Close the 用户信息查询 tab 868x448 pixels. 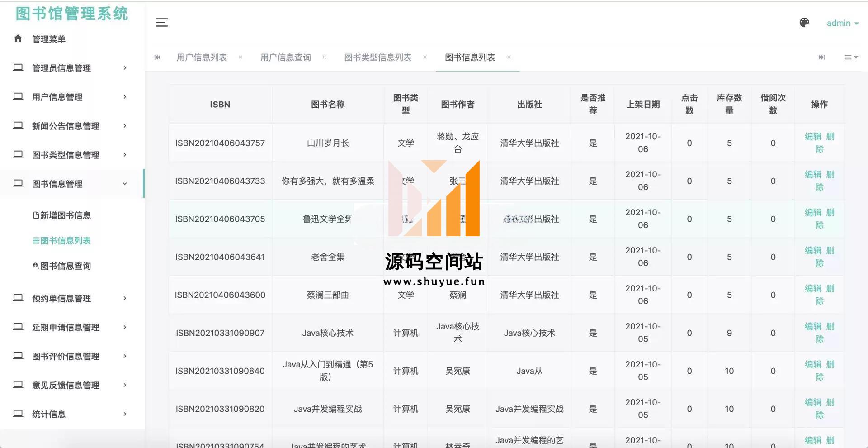(324, 57)
